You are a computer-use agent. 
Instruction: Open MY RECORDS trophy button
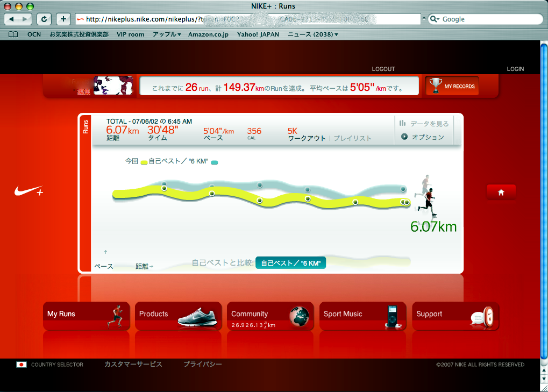(452, 85)
